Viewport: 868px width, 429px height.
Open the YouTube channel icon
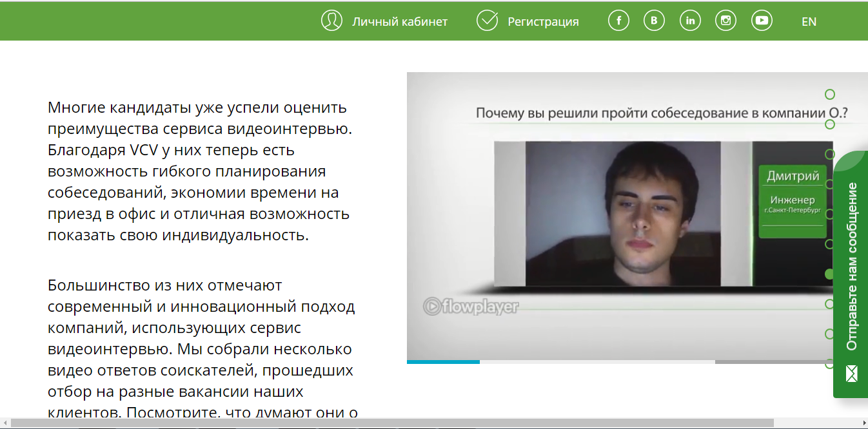click(x=762, y=20)
